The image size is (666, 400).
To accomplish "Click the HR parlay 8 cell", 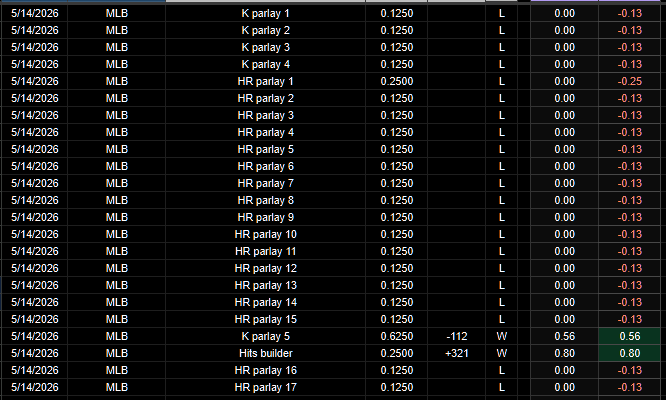I will (x=265, y=200).
